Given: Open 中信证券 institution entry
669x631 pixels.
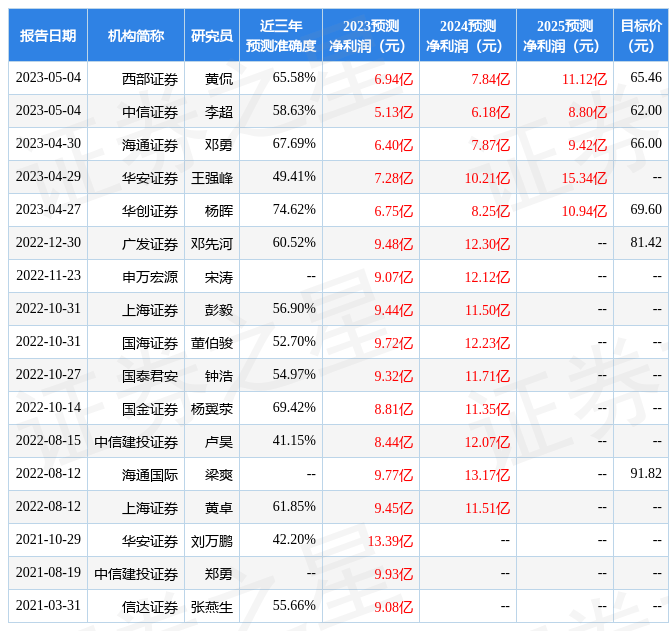Looking at the screenshot, I should [150, 111].
